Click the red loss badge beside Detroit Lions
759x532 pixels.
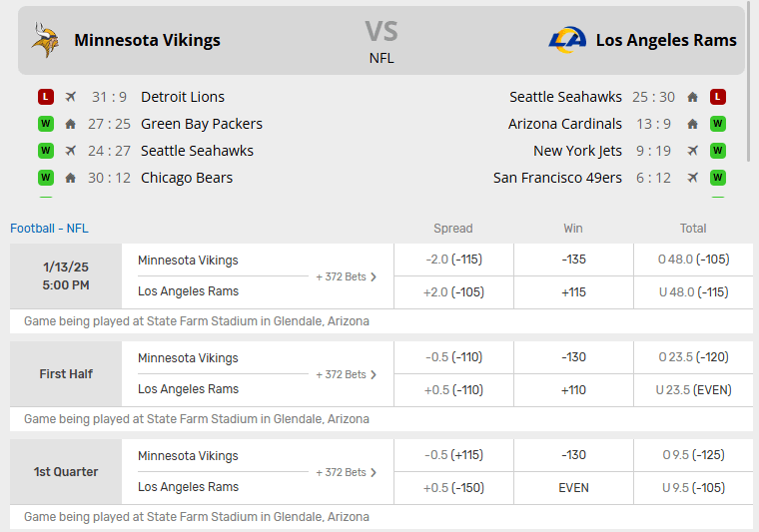[x=45, y=97]
